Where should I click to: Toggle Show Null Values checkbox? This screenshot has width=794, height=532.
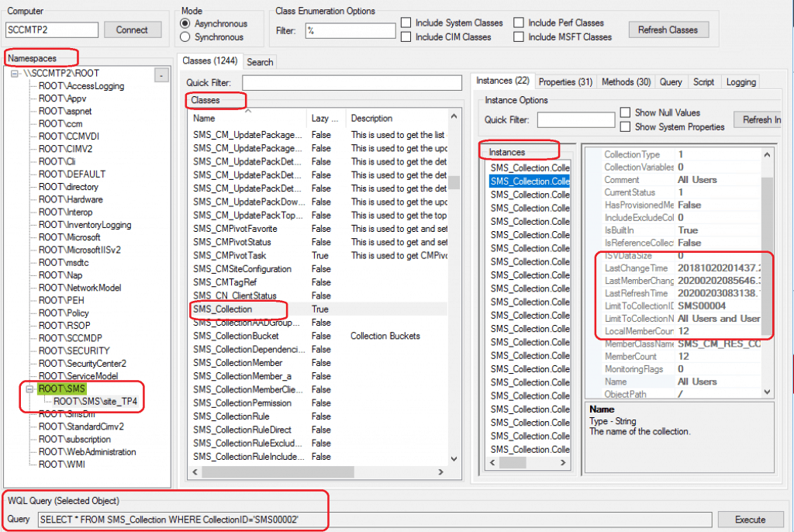coord(626,112)
